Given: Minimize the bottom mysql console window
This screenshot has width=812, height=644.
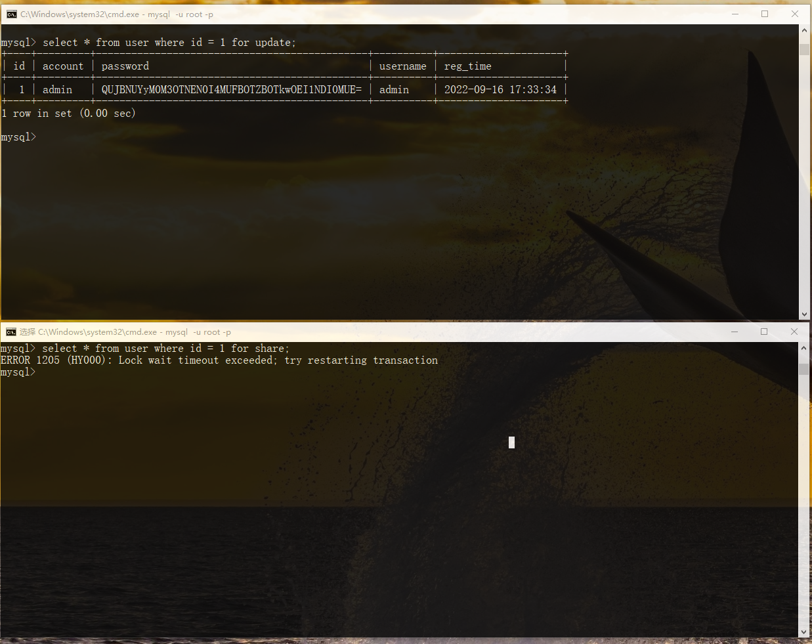Looking at the screenshot, I should (x=735, y=332).
